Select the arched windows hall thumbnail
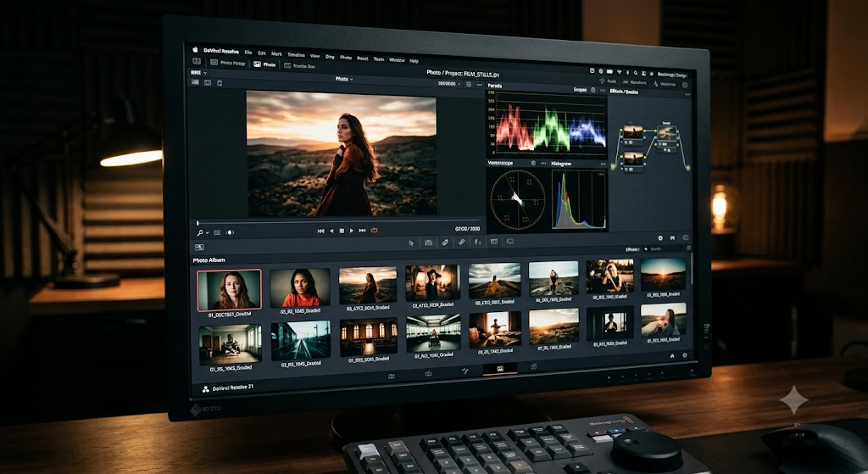868x474 pixels. point(369,337)
